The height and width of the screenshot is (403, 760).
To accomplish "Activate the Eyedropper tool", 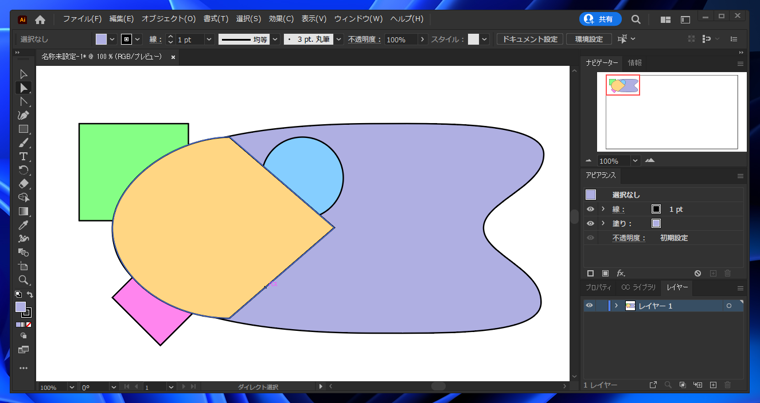I will [x=23, y=225].
